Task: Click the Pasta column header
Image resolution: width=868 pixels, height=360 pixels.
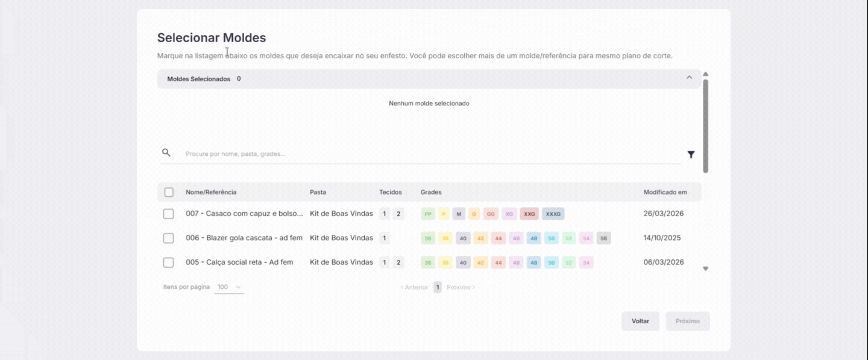Action: 318,192
